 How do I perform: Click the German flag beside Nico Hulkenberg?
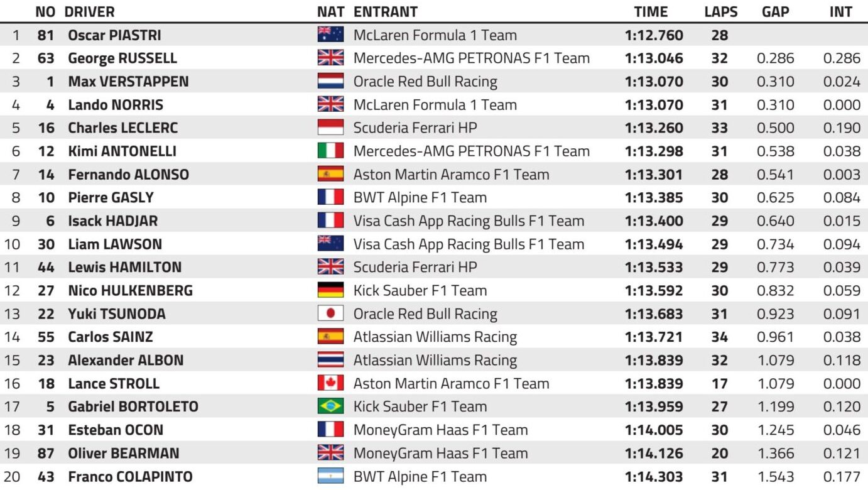point(330,290)
